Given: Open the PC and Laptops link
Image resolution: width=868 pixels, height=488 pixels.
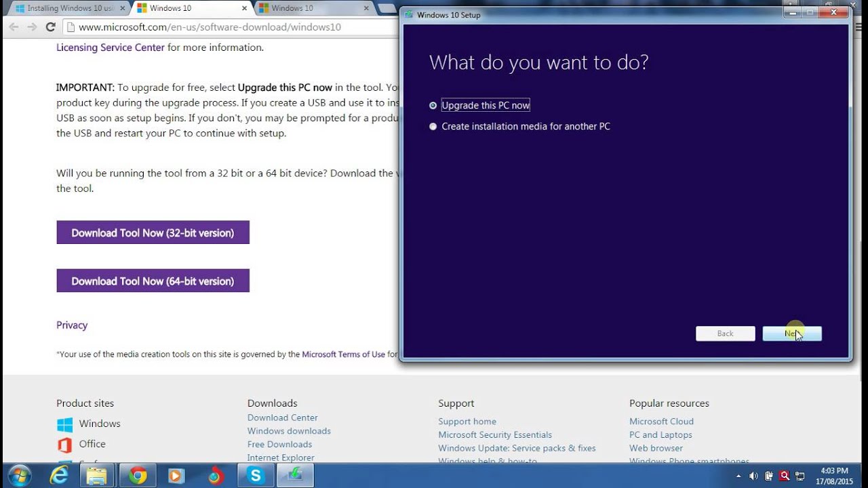Looking at the screenshot, I should (660, 435).
